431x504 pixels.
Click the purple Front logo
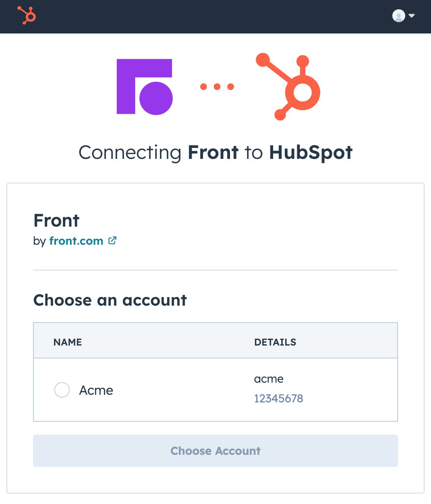click(x=144, y=87)
